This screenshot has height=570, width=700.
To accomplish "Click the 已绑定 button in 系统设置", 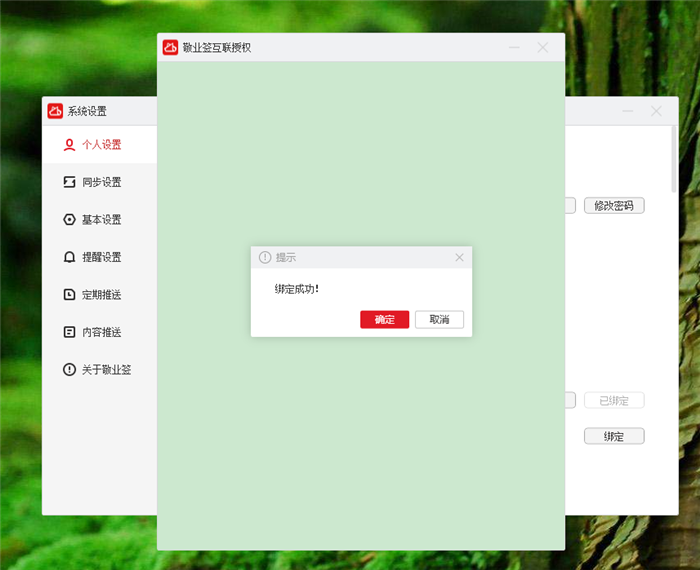I will click(x=614, y=400).
